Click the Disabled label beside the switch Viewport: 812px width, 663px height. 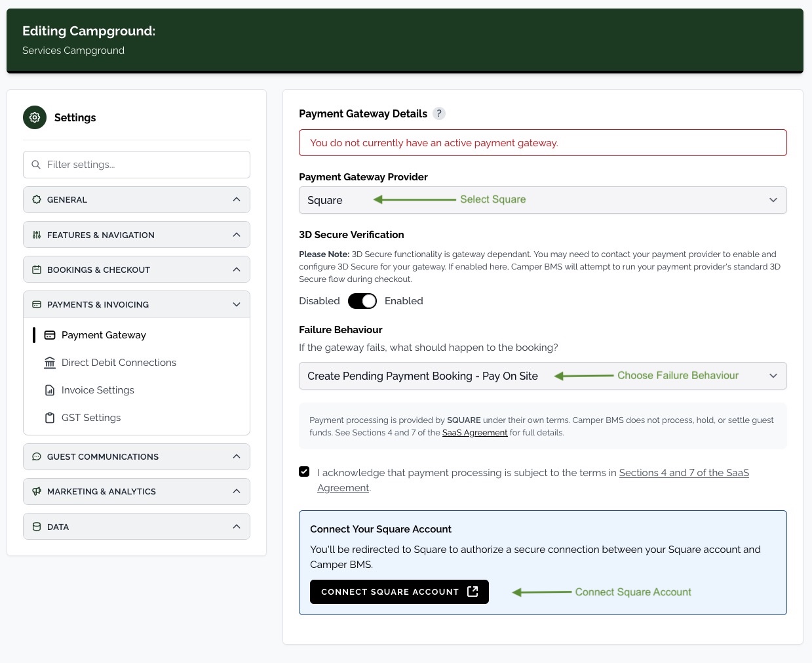coord(319,301)
